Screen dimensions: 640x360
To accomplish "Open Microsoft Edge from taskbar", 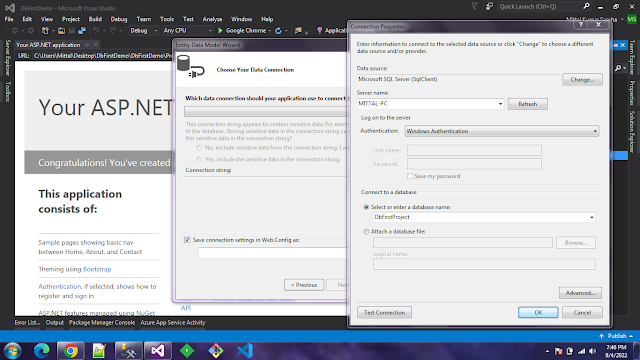I will (42, 351).
